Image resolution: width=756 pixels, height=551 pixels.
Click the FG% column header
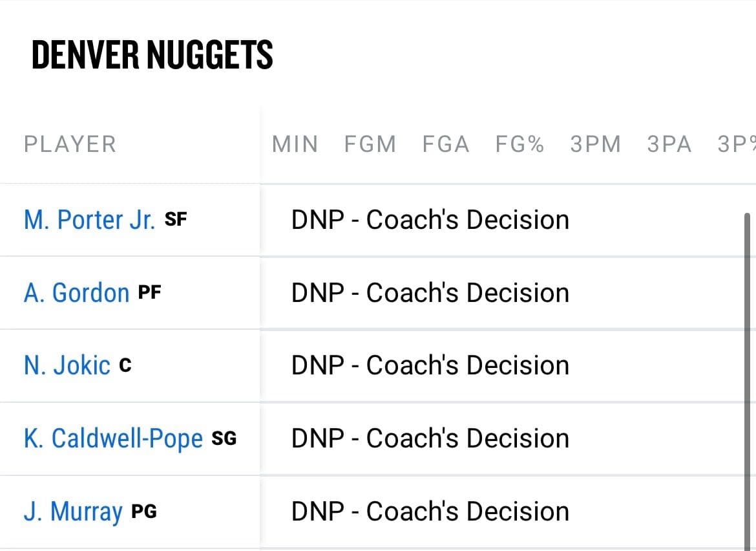(520, 144)
